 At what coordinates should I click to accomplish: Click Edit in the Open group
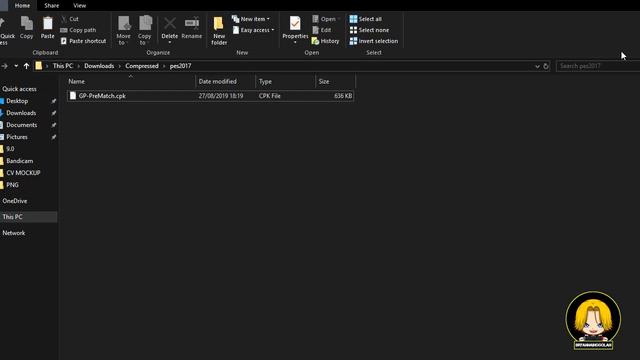click(x=322, y=30)
